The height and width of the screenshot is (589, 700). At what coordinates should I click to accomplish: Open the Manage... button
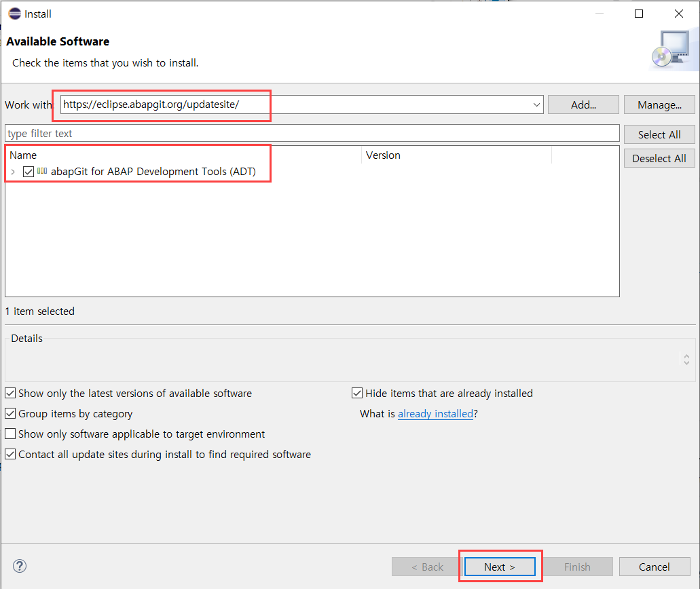click(x=659, y=105)
